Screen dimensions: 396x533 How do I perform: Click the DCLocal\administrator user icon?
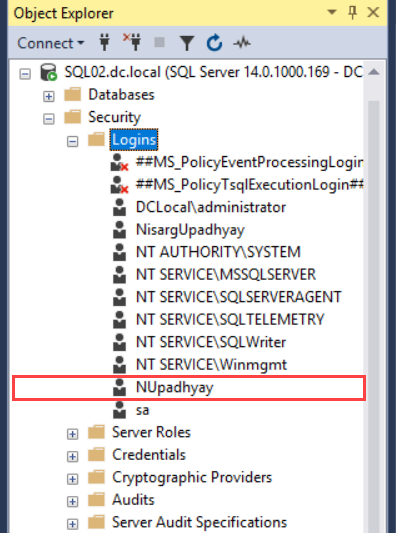coord(119,207)
